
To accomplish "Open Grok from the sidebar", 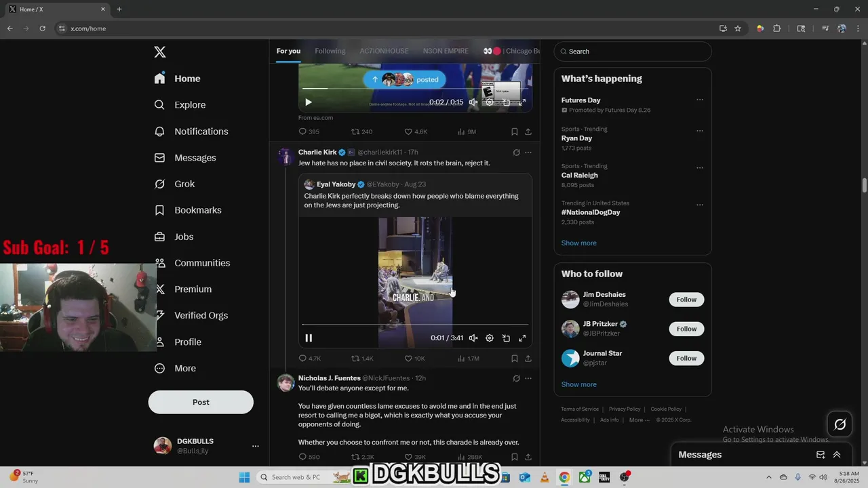I will point(174,184).
